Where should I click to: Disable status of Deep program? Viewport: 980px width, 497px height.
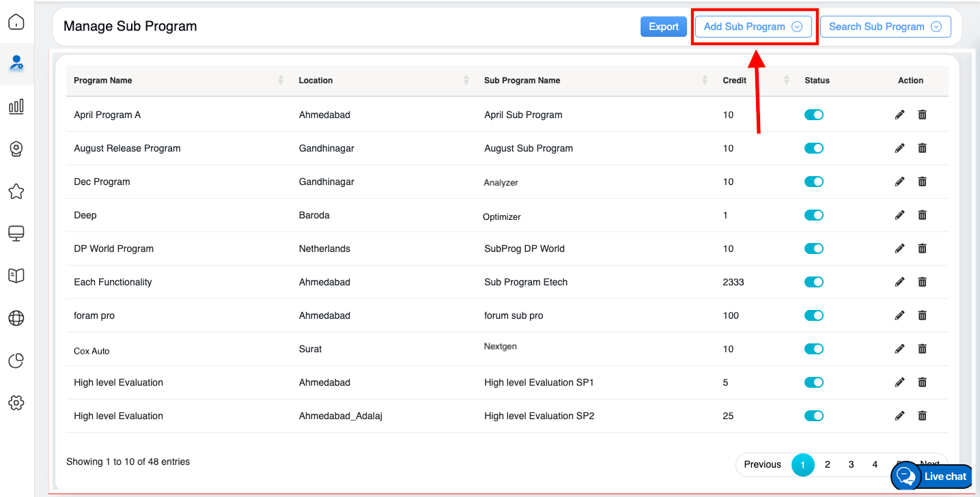click(813, 215)
